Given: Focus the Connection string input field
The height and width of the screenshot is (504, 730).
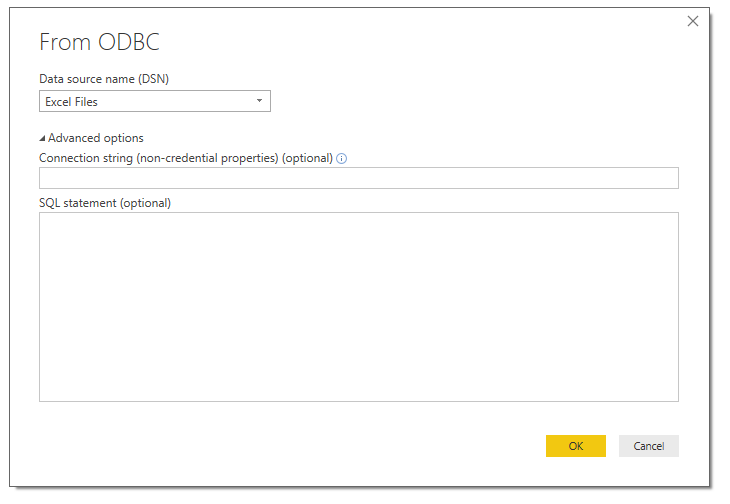Looking at the screenshot, I should (x=358, y=178).
